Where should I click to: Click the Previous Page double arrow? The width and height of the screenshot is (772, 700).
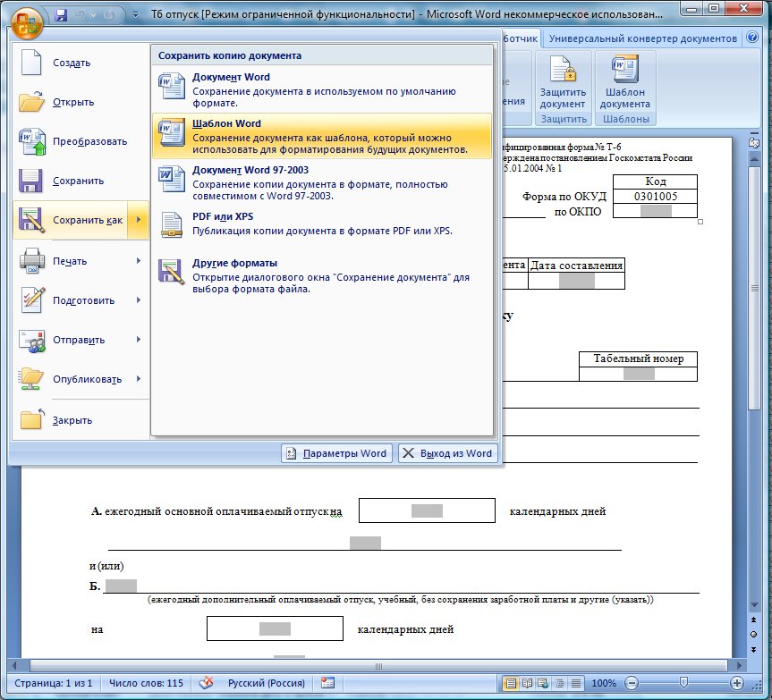pos(754,620)
